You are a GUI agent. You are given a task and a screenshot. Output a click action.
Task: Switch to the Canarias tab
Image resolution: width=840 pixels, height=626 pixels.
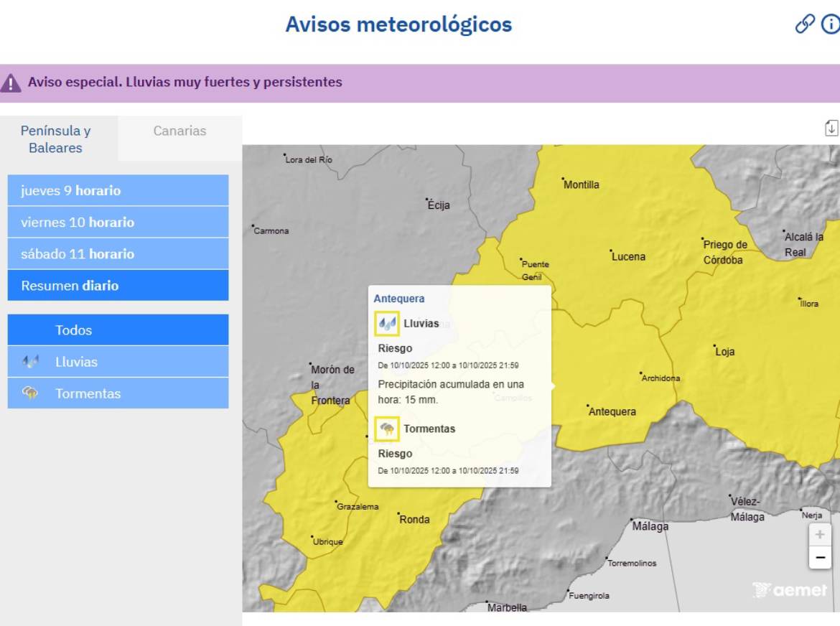(179, 131)
